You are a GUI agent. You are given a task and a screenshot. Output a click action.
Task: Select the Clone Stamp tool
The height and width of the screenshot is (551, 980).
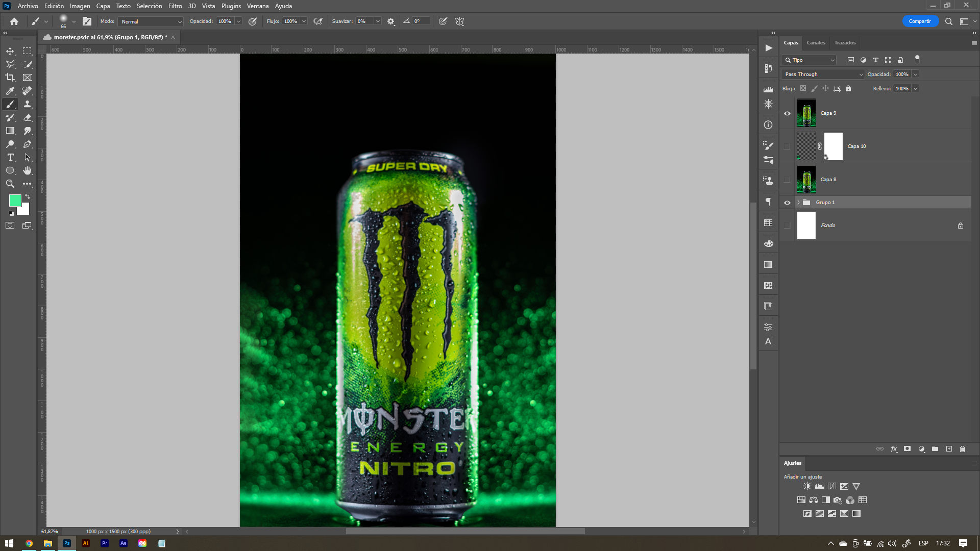[x=28, y=104]
